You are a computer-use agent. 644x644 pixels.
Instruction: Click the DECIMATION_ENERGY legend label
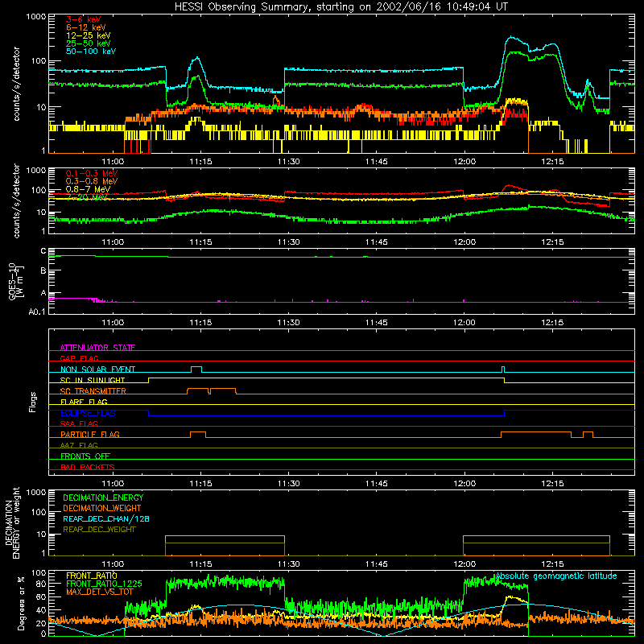click(x=103, y=497)
